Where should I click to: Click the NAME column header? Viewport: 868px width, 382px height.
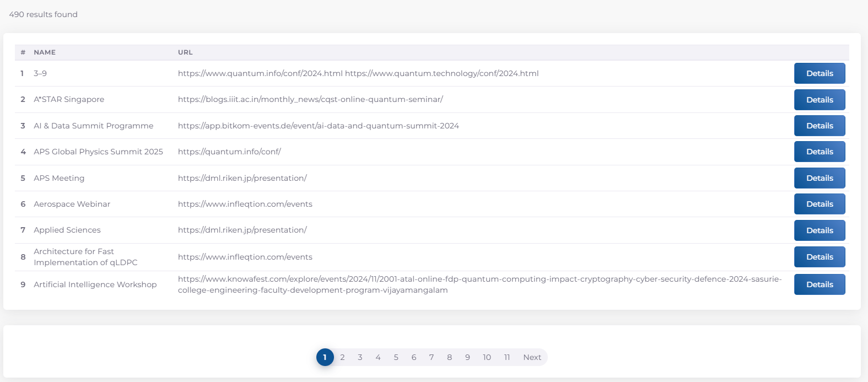(x=45, y=52)
